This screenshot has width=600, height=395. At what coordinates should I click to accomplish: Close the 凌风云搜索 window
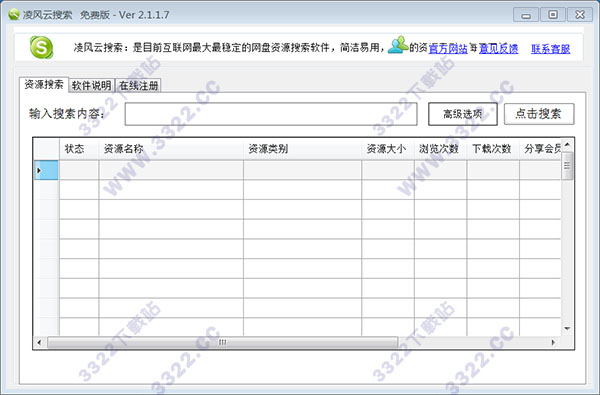click(580, 15)
